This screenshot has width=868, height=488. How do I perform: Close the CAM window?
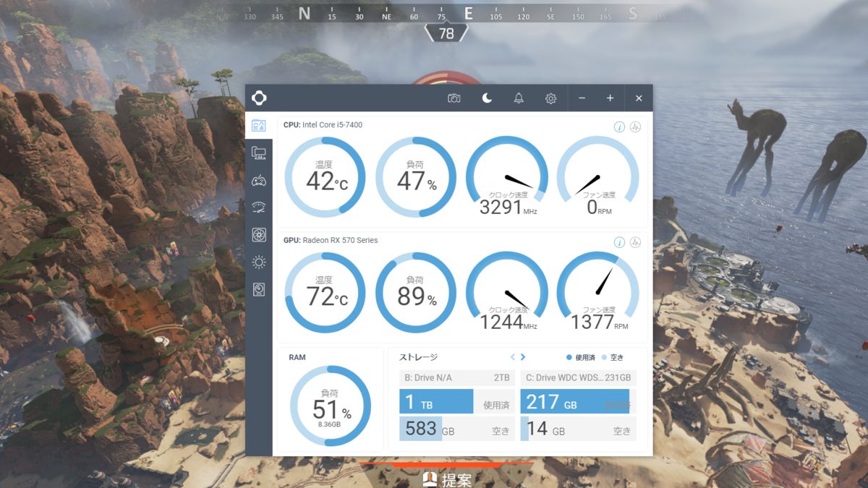tap(639, 98)
